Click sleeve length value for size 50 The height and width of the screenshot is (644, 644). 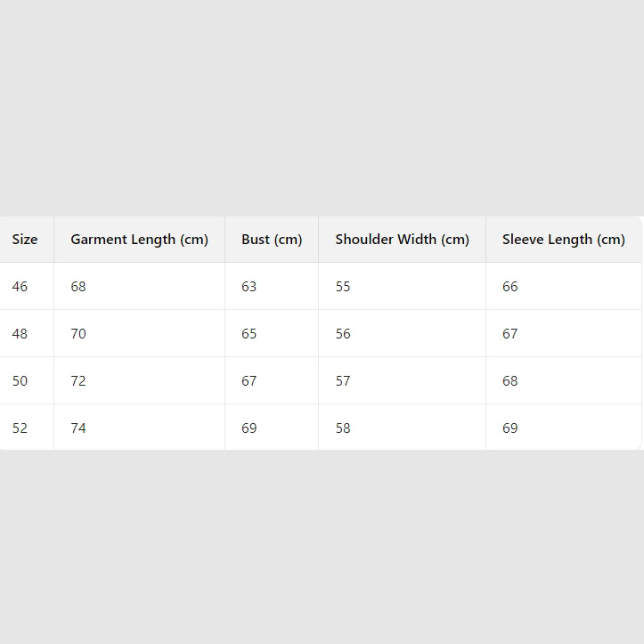click(x=510, y=381)
